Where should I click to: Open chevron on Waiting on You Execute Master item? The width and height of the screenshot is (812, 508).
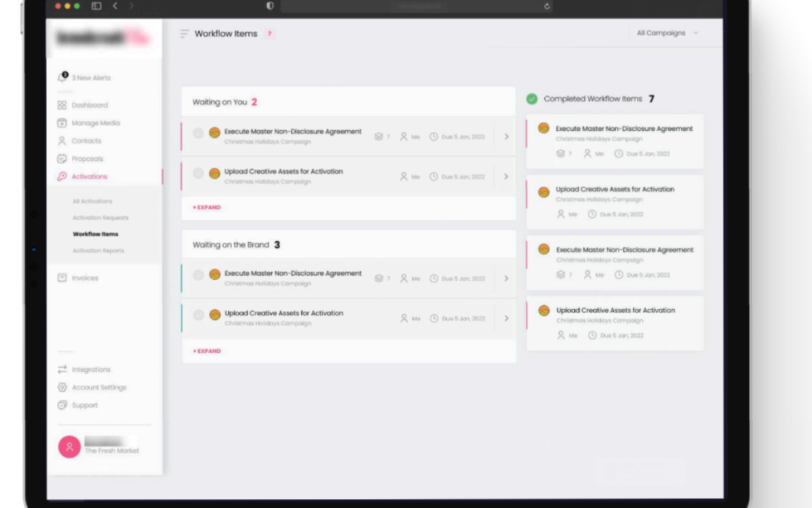point(506,137)
